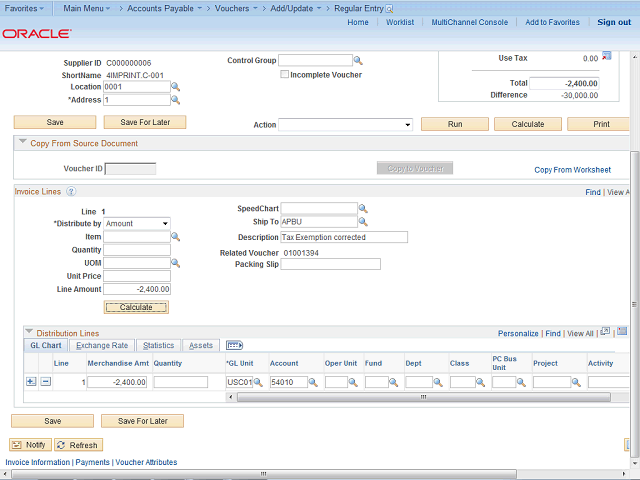Image resolution: width=640 pixels, height=480 pixels.
Task: Open the Statistics tab
Action: (x=158, y=345)
